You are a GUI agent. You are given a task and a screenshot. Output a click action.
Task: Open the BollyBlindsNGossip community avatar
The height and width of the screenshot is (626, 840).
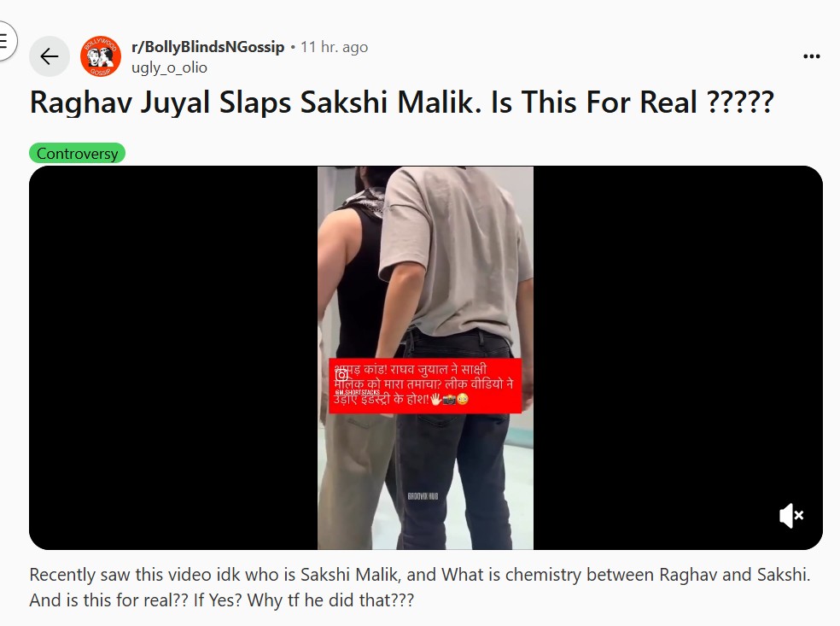pyautogui.click(x=100, y=56)
